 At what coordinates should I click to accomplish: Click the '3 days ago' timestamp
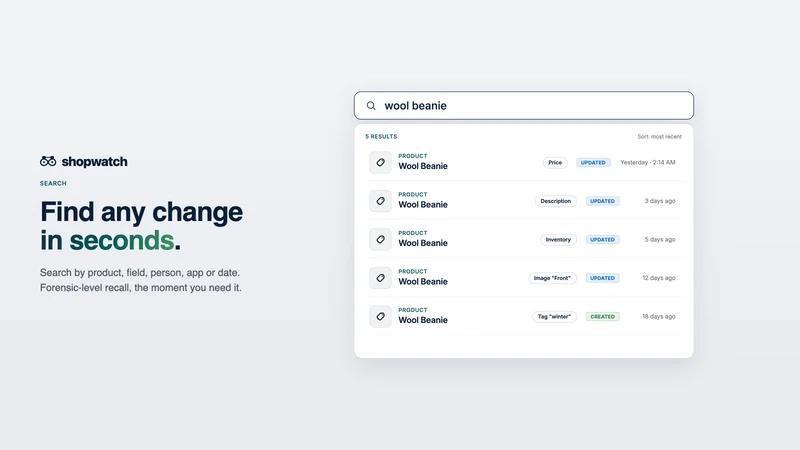(x=660, y=201)
